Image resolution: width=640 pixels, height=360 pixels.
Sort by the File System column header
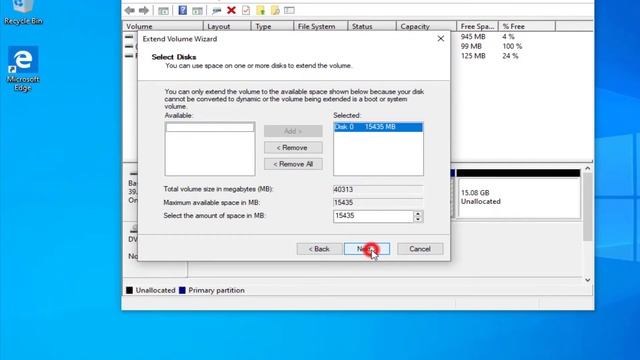point(320,26)
